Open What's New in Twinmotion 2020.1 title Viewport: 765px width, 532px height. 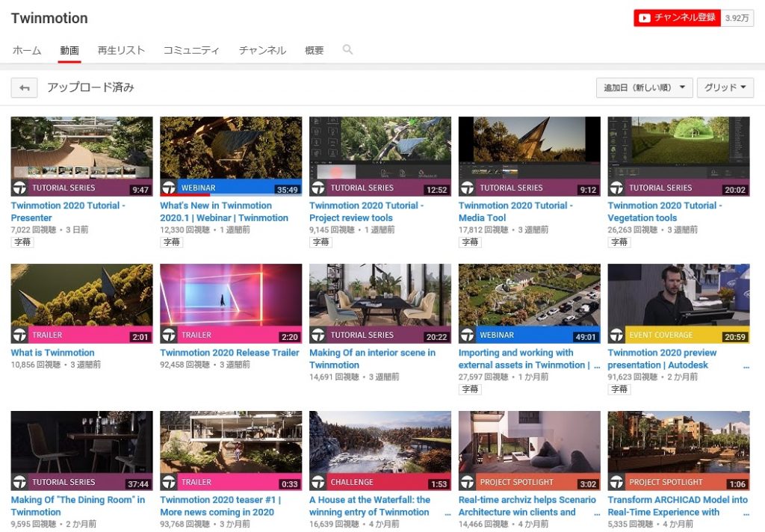224,211
